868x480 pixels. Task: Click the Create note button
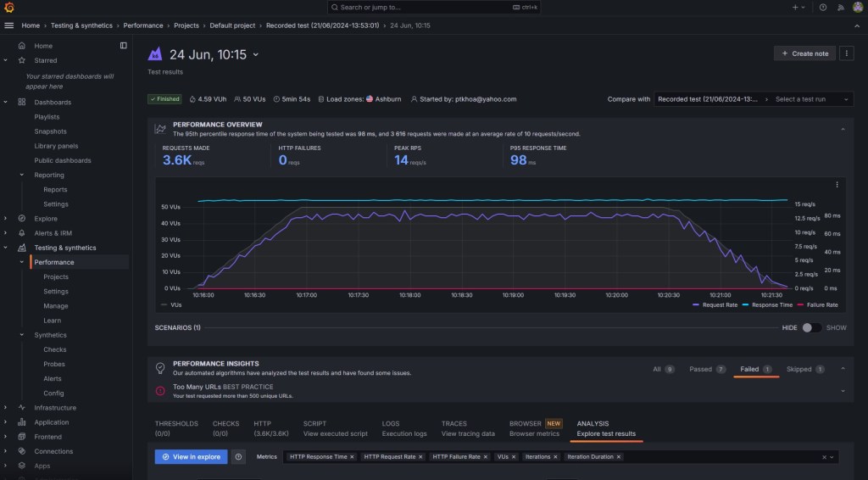804,53
